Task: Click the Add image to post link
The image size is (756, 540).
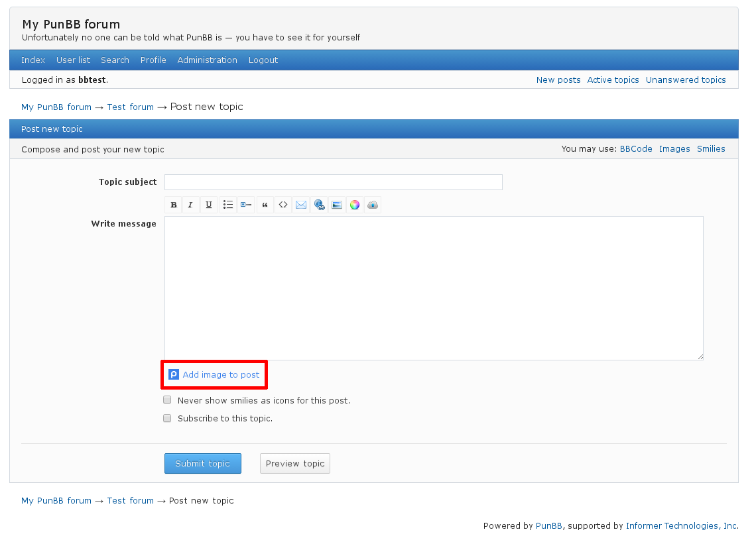Action: point(221,375)
